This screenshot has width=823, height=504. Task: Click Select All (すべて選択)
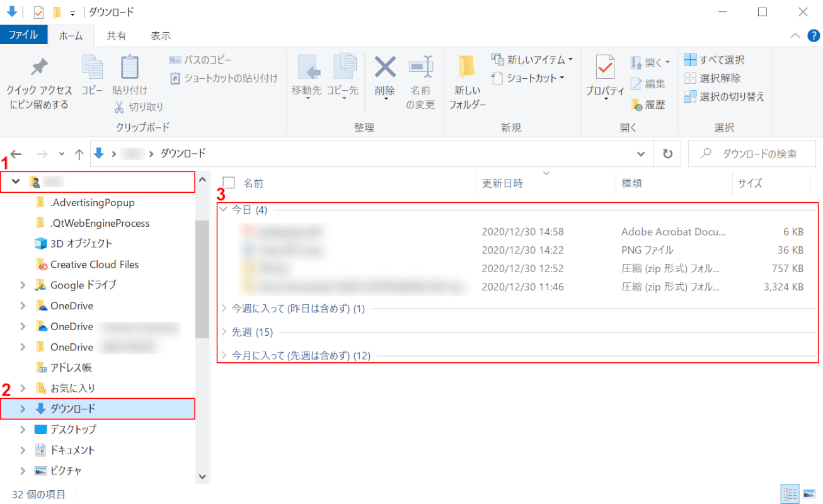[x=715, y=60]
